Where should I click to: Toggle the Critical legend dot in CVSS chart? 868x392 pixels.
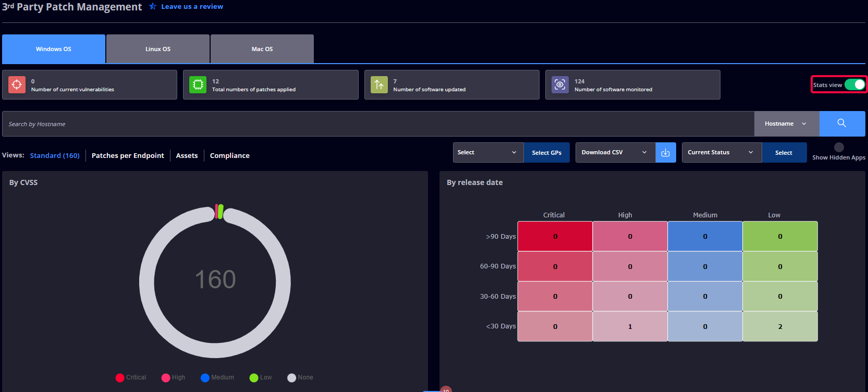[120, 378]
